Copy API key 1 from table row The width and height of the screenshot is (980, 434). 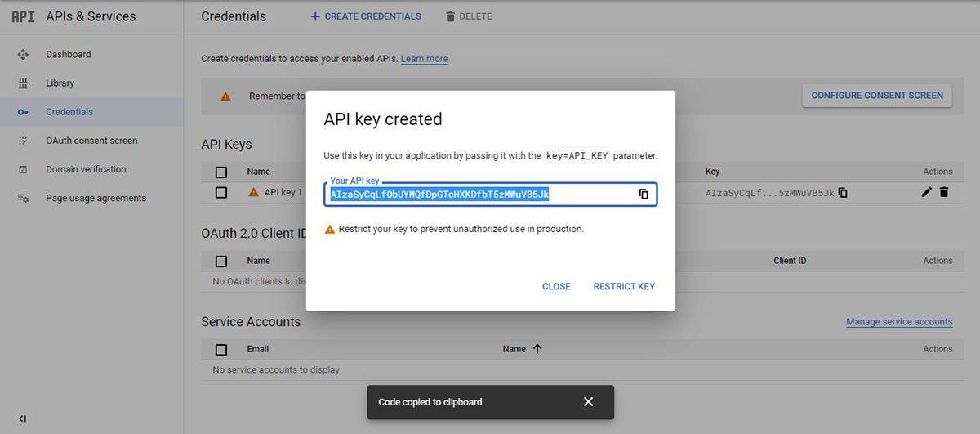tap(843, 193)
